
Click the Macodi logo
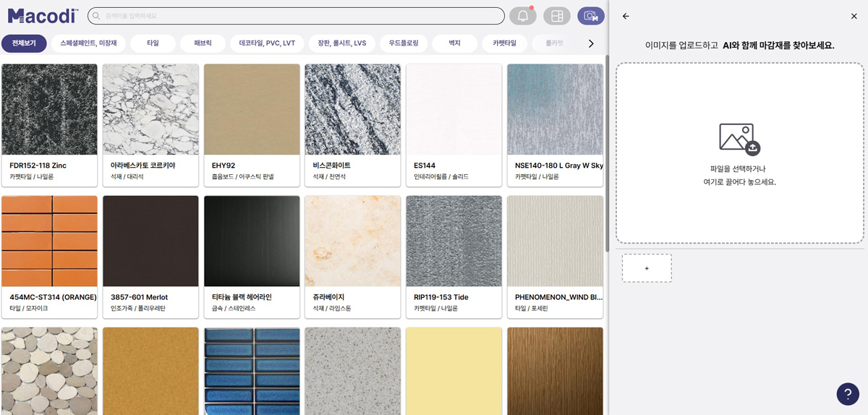[x=43, y=16]
